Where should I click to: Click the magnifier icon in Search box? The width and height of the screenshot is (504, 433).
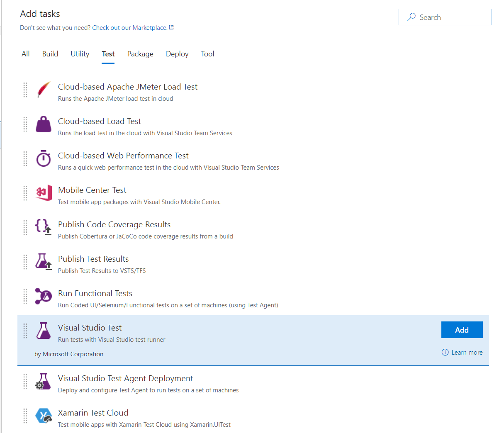[411, 17]
